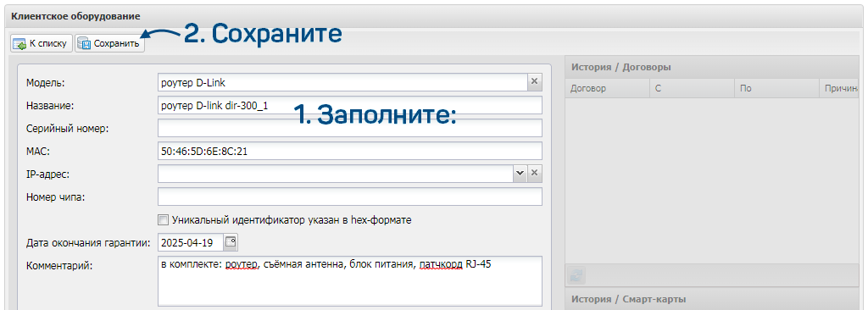The height and width of the screenshot is (310, 868).
Task: Click the refresh icon under История / Договоры
Action: (x=576, y=275)
